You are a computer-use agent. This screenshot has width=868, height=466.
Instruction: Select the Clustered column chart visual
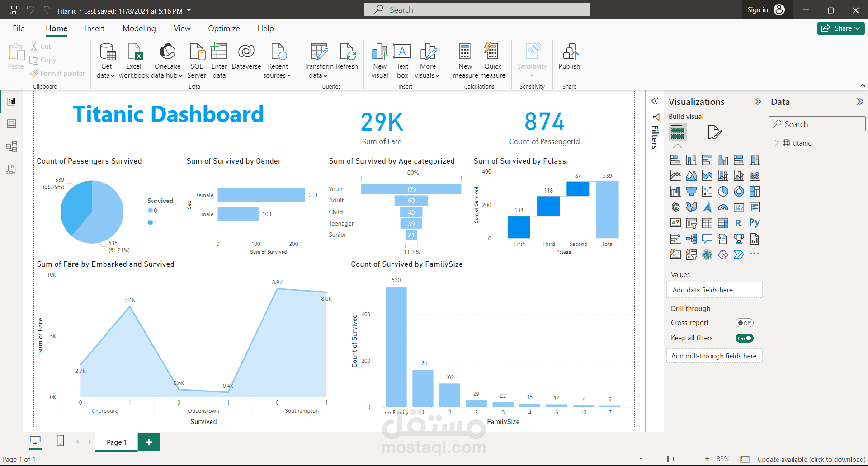(723, 160)
